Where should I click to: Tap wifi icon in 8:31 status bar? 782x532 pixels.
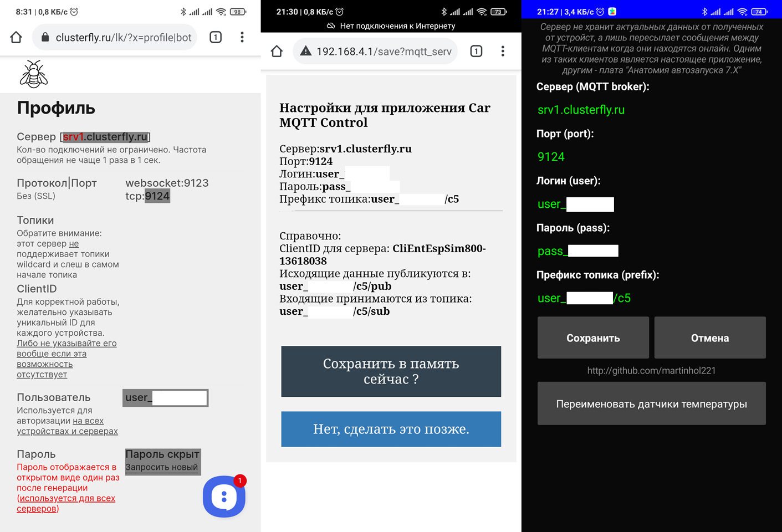tap(221, 12)
